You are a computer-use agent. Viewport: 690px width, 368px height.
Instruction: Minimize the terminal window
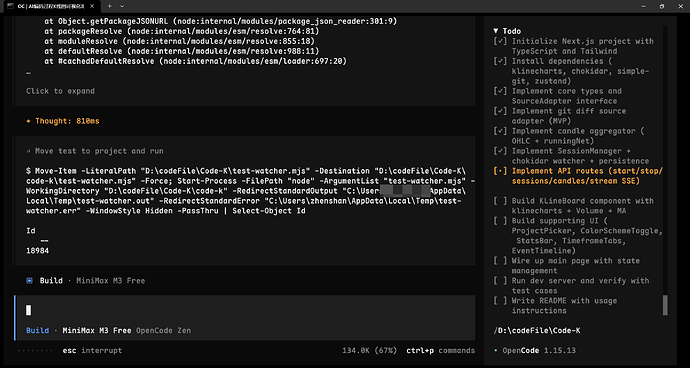[642, 6]
